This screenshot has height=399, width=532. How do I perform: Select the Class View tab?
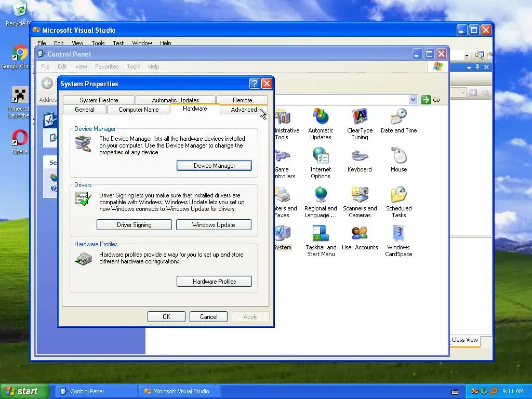pyautogui.click(x=464, y=340)
